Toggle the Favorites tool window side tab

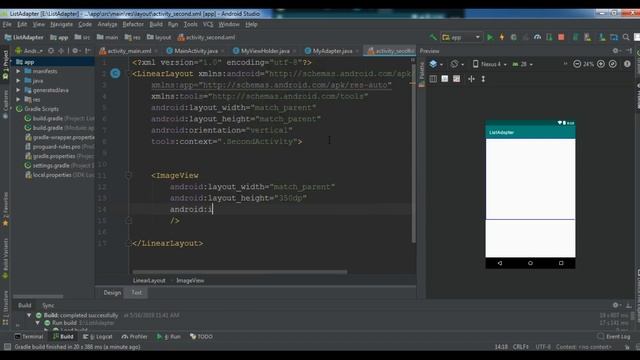point(5,209)
